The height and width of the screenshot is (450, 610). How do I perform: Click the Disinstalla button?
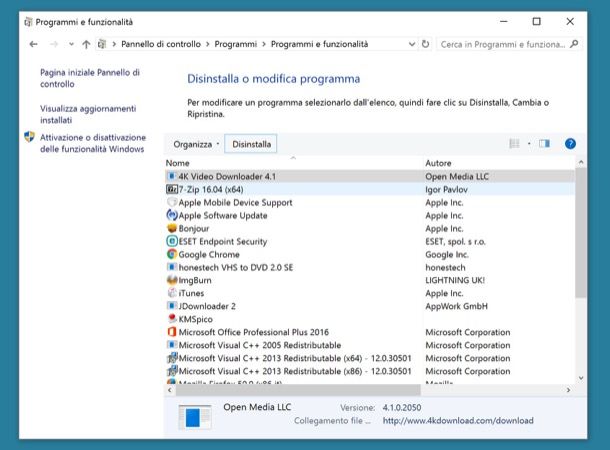click(251, 144)
